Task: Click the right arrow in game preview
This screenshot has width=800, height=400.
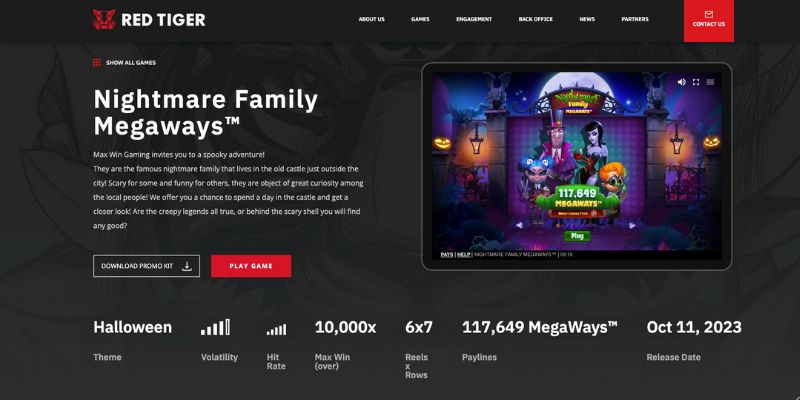Action: 633,225
